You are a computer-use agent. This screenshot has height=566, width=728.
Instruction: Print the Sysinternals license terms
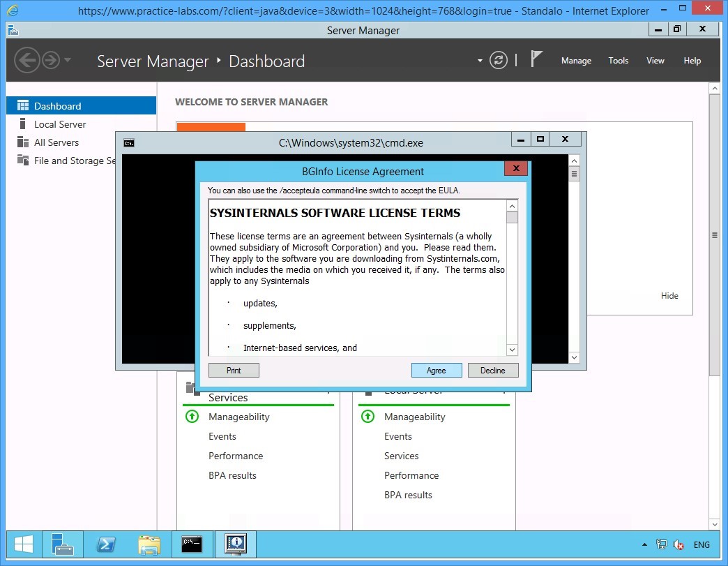click(234, 371)
